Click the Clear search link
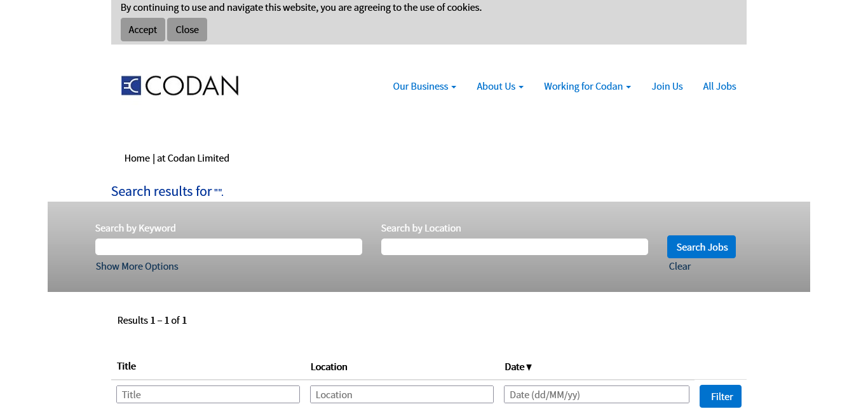The image size is (868, 409). click(x=679, y=267)
